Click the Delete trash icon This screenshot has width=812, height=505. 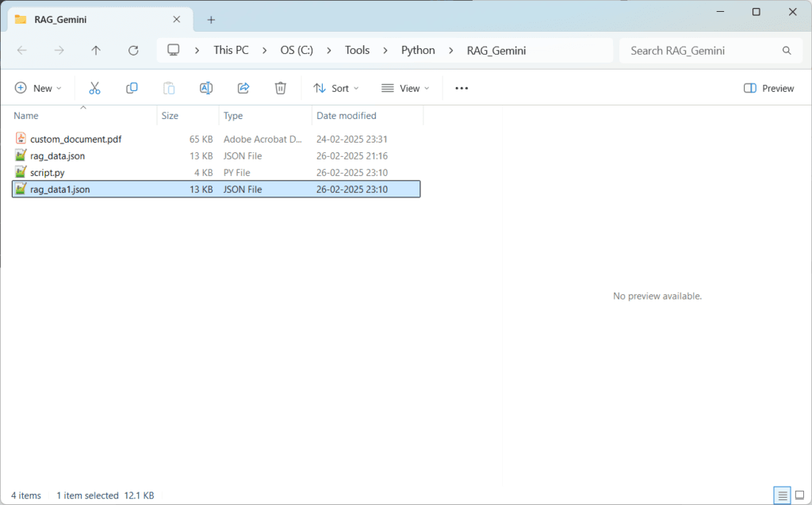[280, 89]
